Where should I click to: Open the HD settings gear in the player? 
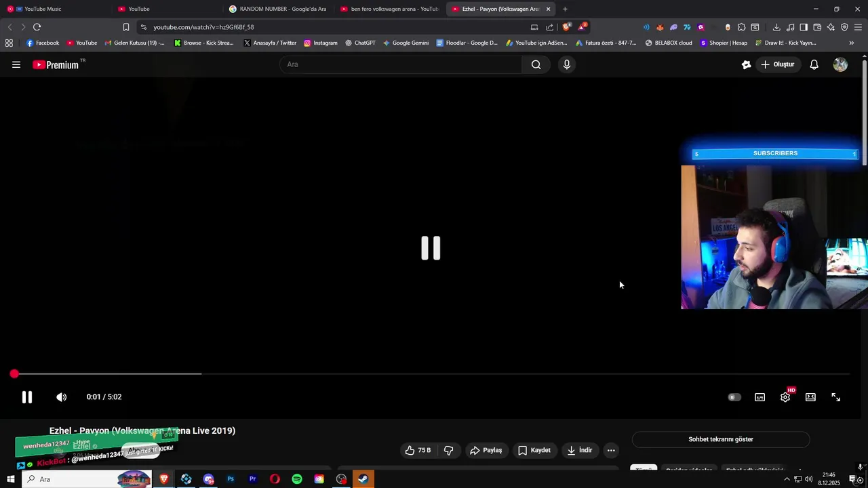click(x=785, y=397)
